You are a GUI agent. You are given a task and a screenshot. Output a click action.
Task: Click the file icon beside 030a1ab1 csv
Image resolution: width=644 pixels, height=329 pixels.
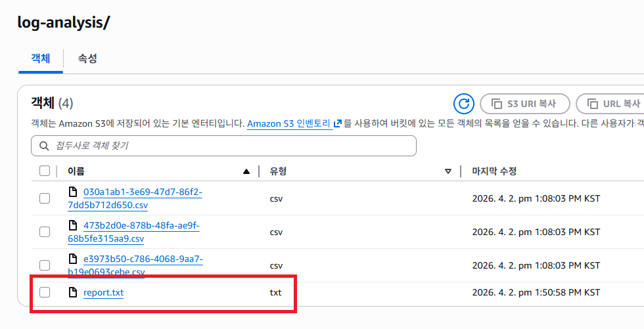point(74,192)
